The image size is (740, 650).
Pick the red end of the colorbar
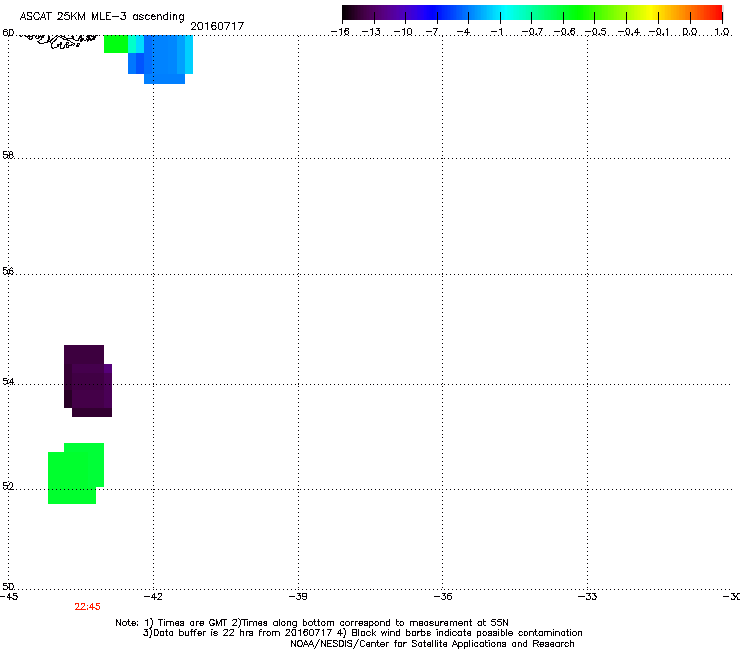(716, 12)
